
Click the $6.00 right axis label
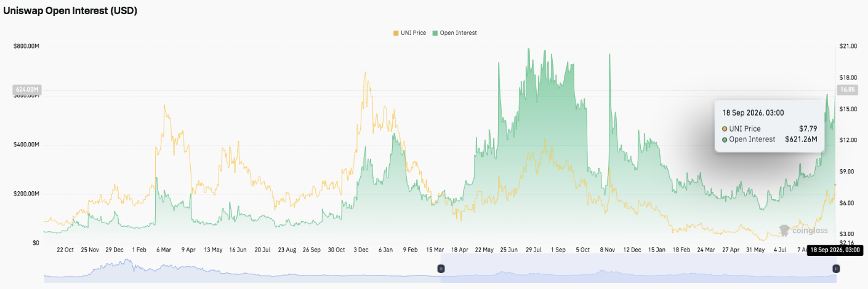846,203
